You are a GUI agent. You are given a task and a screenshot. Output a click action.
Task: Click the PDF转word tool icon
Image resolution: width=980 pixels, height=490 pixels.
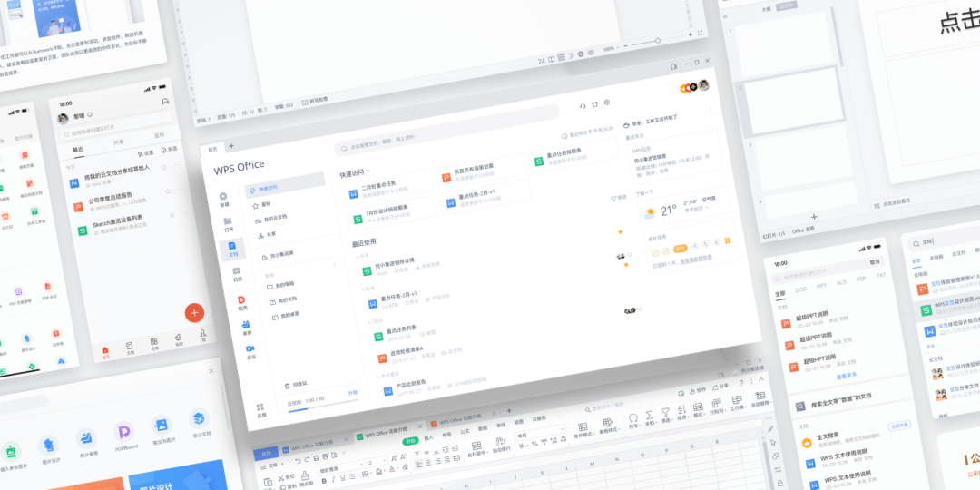click(x=124, y=433)
